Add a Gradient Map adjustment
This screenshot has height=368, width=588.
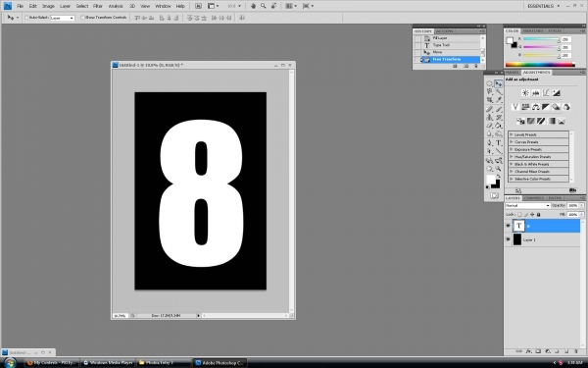(x=551, y=121)
